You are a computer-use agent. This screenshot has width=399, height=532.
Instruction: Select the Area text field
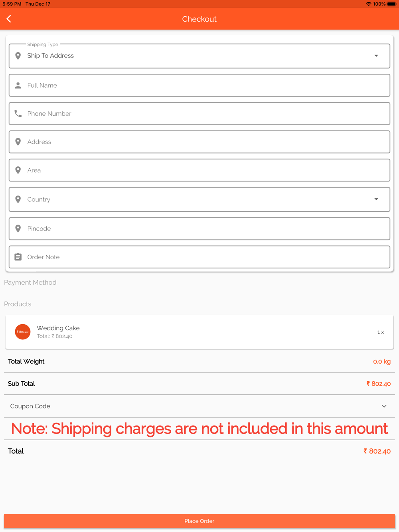(199, 170)
